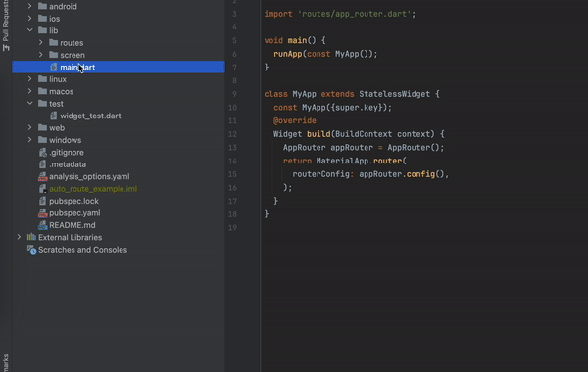Expand the screen folder chevron
588x372 pixels.
tap(41, 55)
